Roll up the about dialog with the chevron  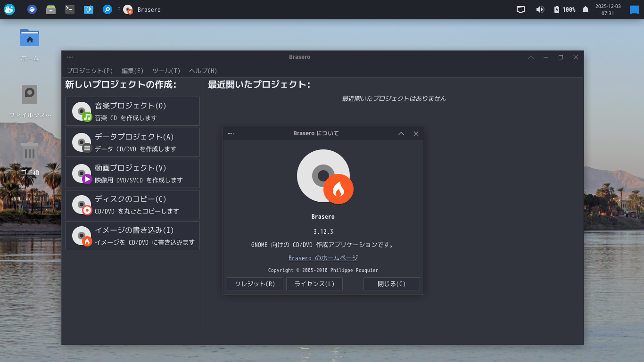(x=401, y=133)
